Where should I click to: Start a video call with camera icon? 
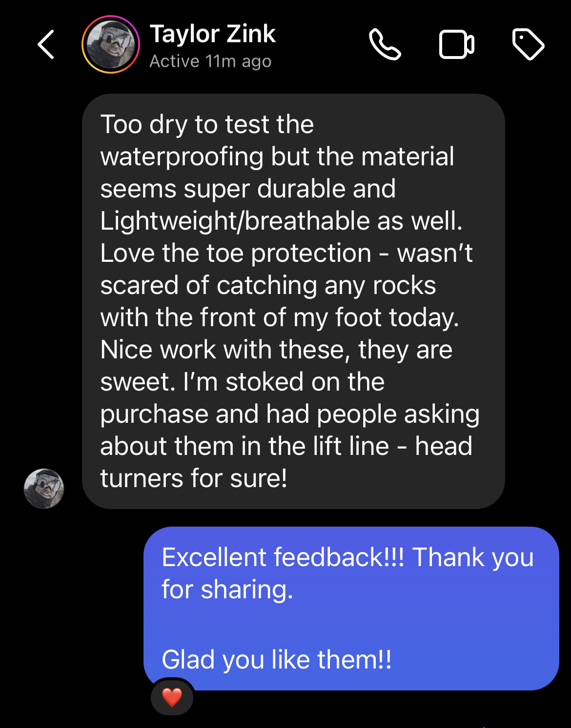click(x=457, y=44)
